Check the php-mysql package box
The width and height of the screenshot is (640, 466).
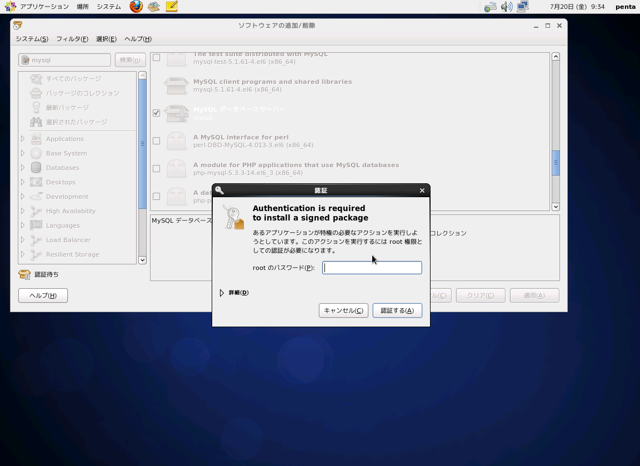pos(156,169)
